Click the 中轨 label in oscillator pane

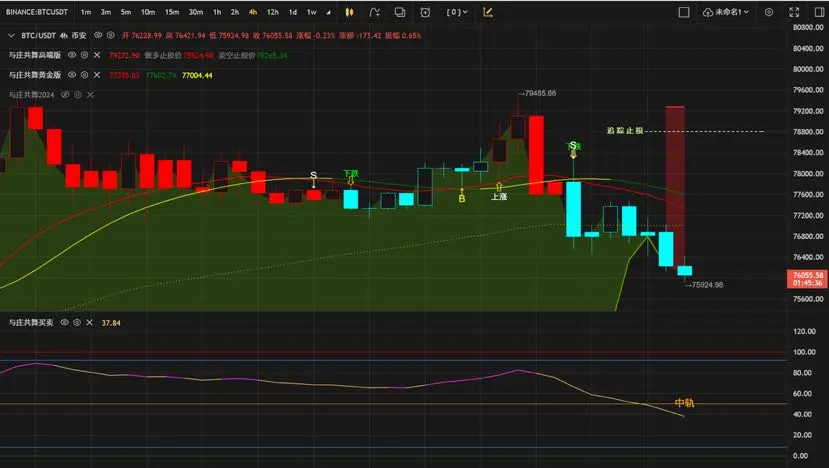click(685, 403)
